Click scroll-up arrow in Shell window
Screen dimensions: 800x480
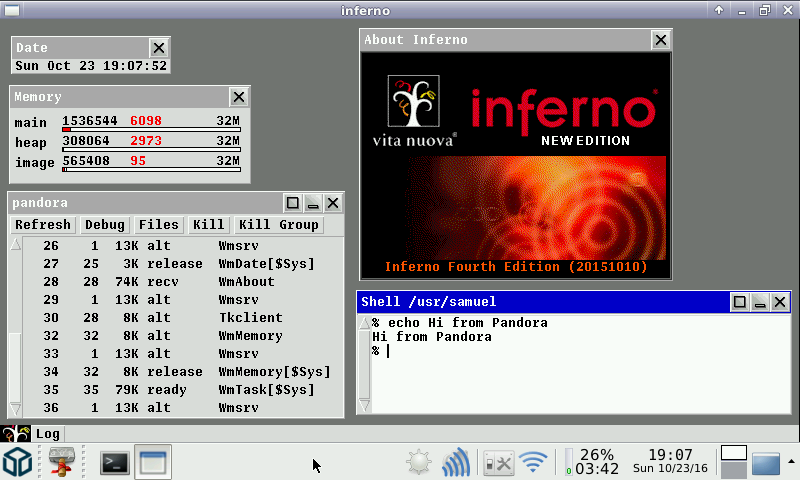pyautogui.click(x=364, y=323)
